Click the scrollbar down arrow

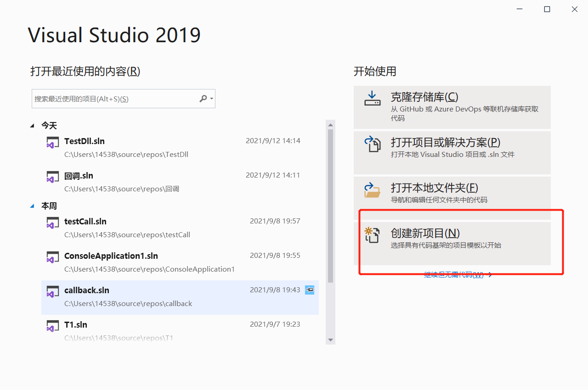point(330,340)
